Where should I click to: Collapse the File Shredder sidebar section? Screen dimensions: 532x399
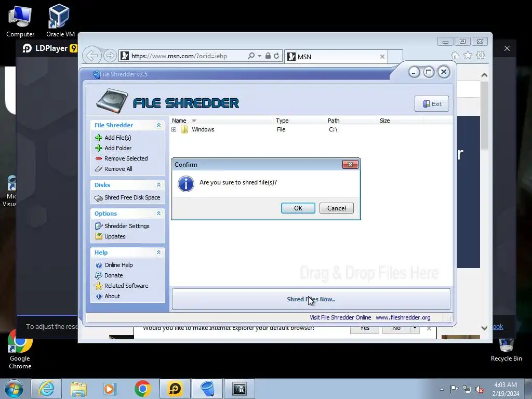pyautogui.click(x=158, y=125)
